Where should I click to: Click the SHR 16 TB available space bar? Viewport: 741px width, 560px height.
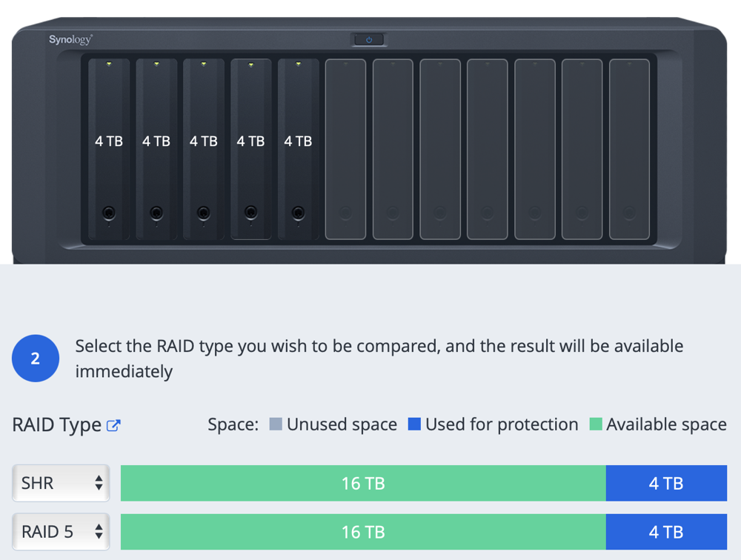coord(363,484)
